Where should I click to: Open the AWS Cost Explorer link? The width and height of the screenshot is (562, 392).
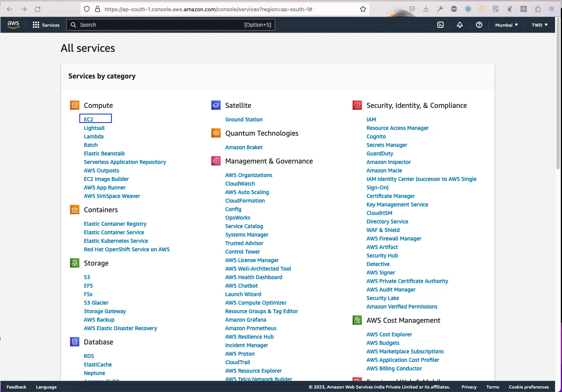(389, 334)
